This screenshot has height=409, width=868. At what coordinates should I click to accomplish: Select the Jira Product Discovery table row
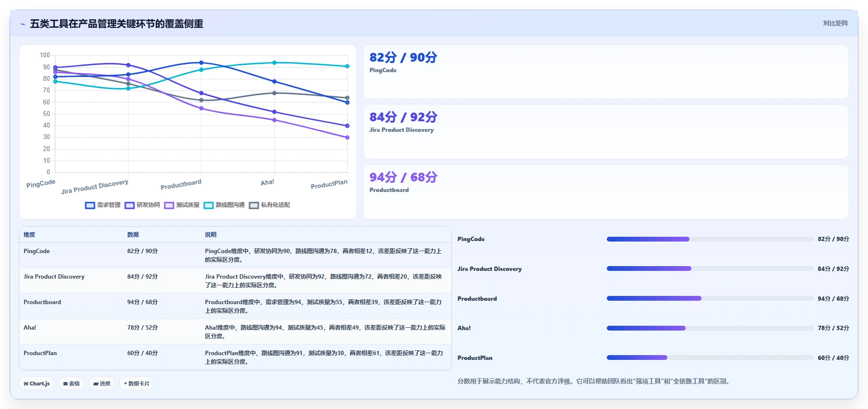(235, 281)
